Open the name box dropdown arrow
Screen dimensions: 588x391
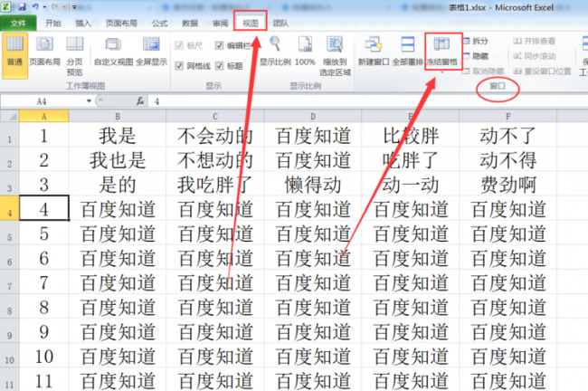(89, 101)
